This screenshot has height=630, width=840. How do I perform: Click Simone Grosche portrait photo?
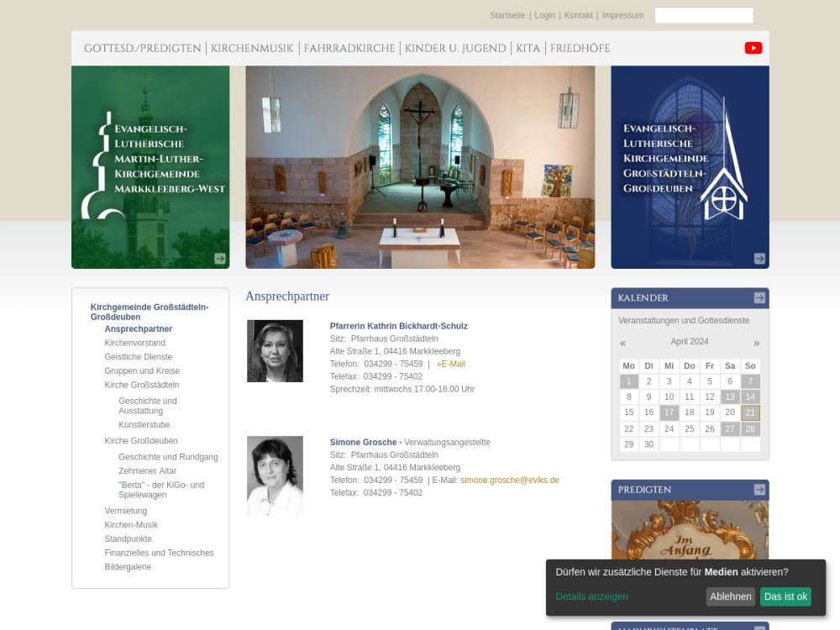pyautogui.click(x=275, y=475)
